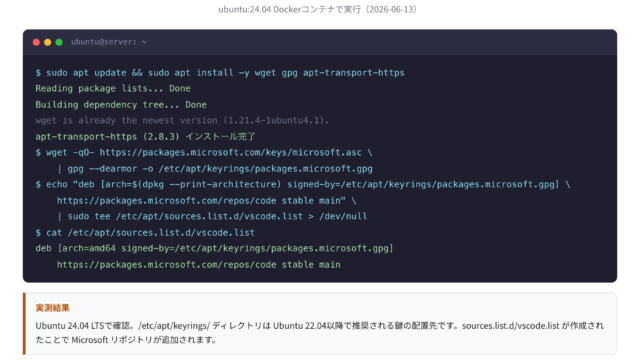Click the '実測結果' heading in the note box
640x360 pixels.
click(x=53, y=308)
